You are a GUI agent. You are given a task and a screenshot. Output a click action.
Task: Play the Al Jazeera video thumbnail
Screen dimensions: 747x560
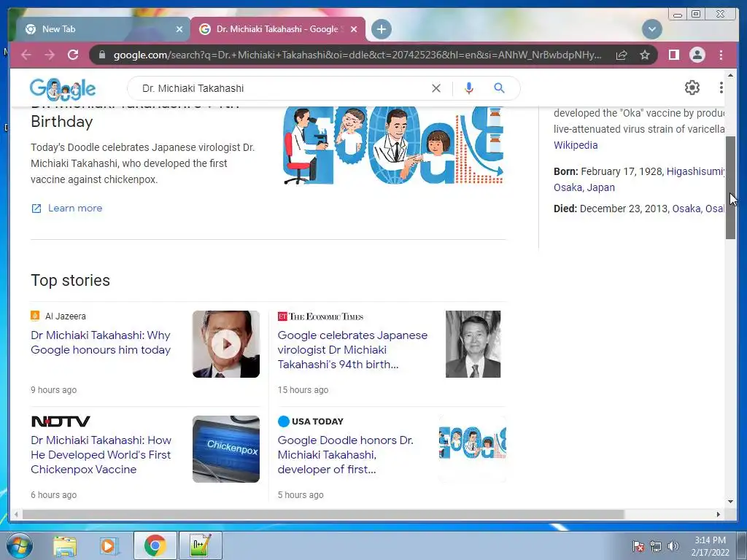pos(226,344)
